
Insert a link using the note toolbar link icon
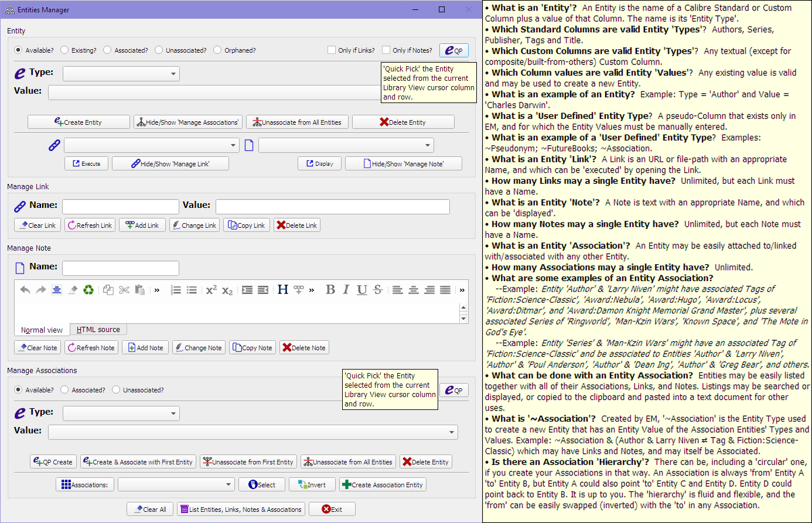click(x=299, y=290)
